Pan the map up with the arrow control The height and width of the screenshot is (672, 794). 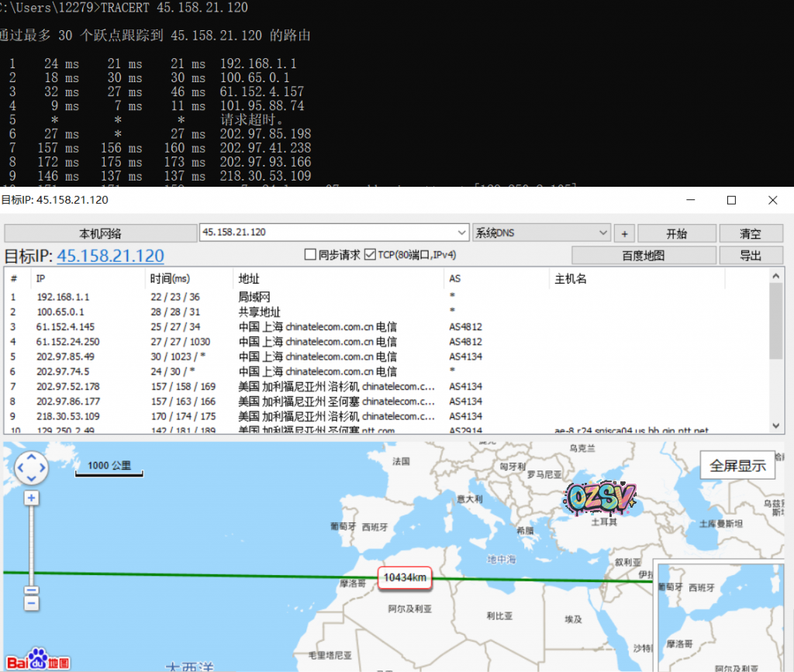coord(32,457)
